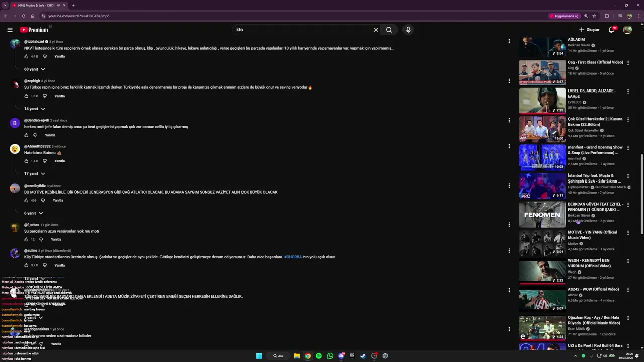Image resolution: width=644 pixels, height=362 pixels.
Task: Open options menu for @semihyildie's comment
Action: click(x=509, y=186)
